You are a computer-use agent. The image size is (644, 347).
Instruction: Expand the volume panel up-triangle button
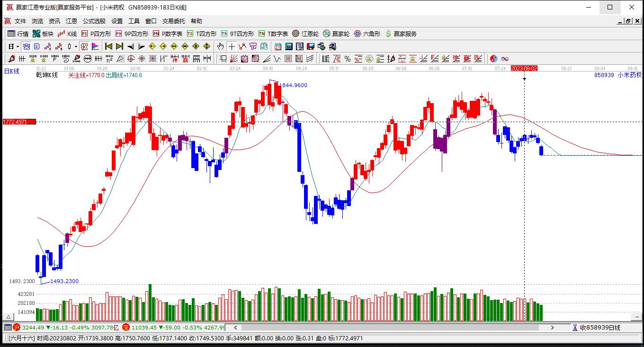click(8, 317)
